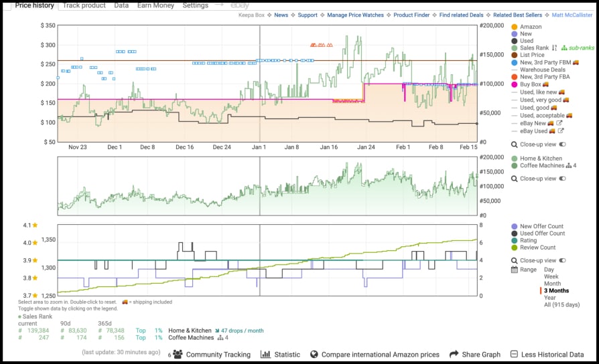This screenshot has width=599, height=364.
Task: Click the ebay logo in top bar
Action: click(240, 5)
